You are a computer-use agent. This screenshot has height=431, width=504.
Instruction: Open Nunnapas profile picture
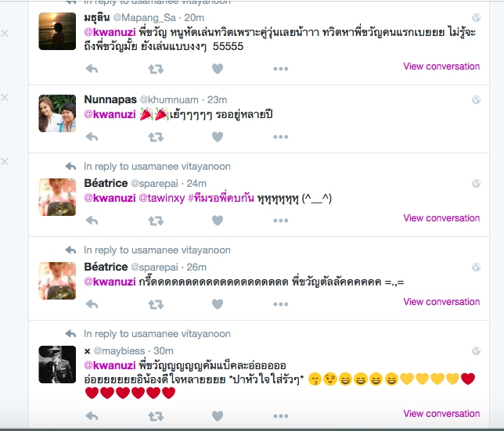tap(57, 113)
